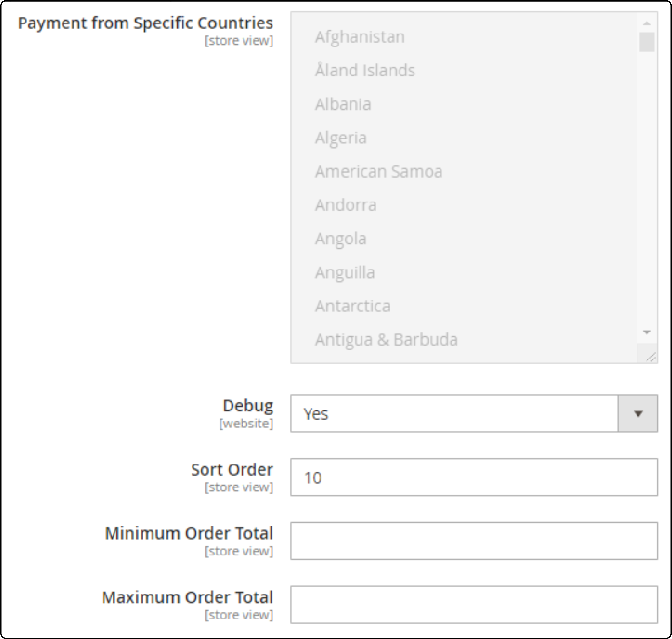
Task: Click the Debug dropdown arrow
Action: [637, 414]
